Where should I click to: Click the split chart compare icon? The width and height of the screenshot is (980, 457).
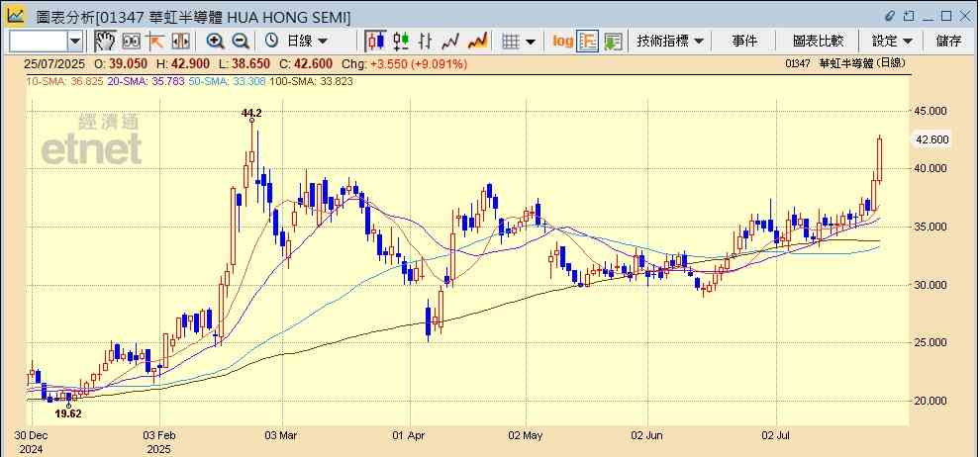click(x=180, y=42)
